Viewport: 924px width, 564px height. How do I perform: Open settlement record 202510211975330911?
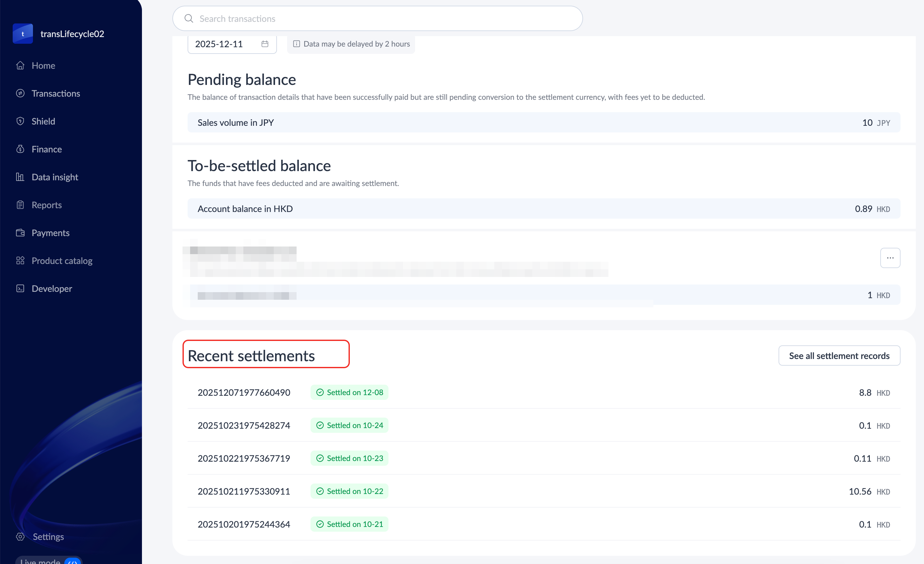244,491
